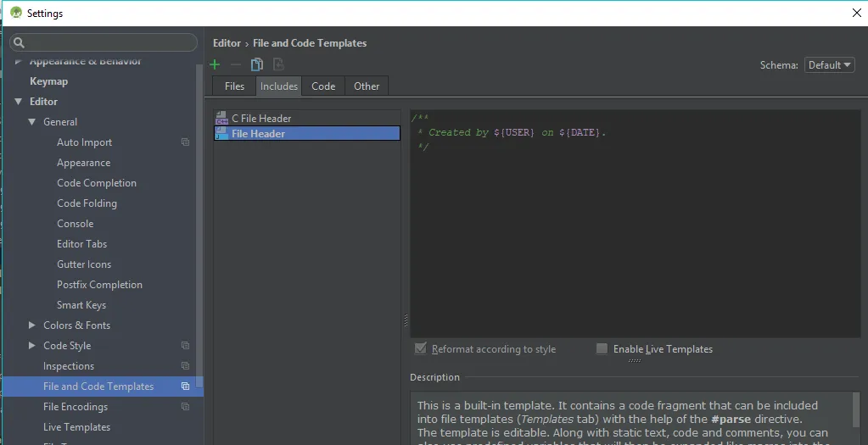868x445 pixels.
Task: Select Gutter Icons settings
Action: (84, 264)
